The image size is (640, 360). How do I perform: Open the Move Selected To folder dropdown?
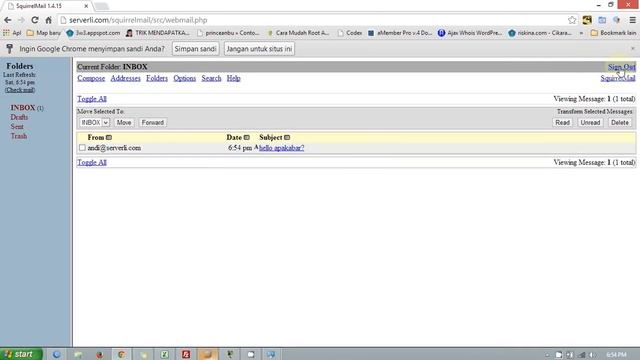94,122
